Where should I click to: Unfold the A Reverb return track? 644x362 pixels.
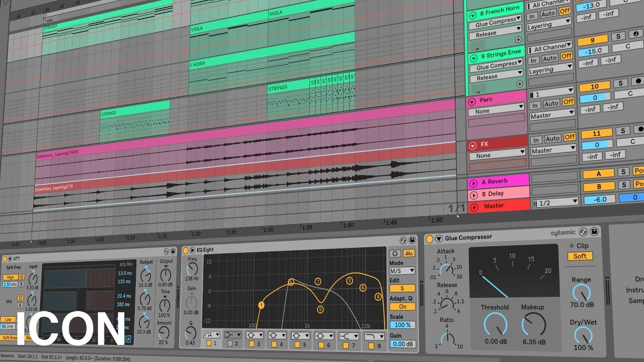[x=473, y=183]
